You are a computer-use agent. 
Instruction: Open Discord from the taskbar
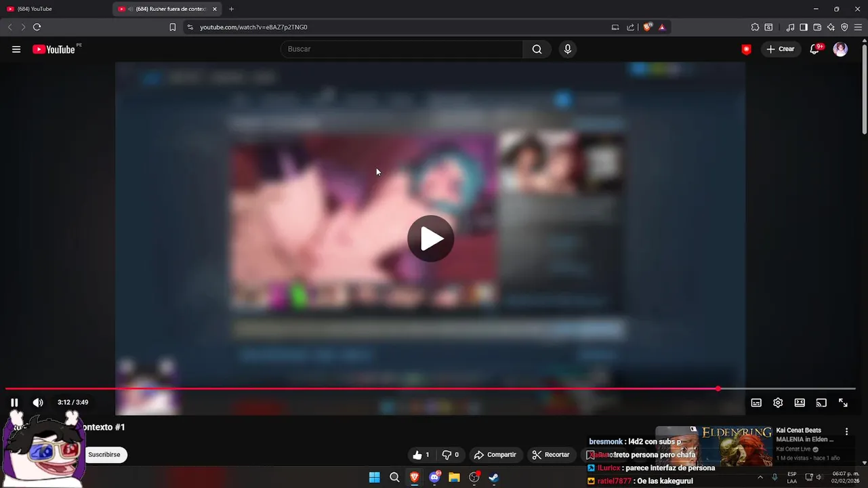[x=434, y=477]
